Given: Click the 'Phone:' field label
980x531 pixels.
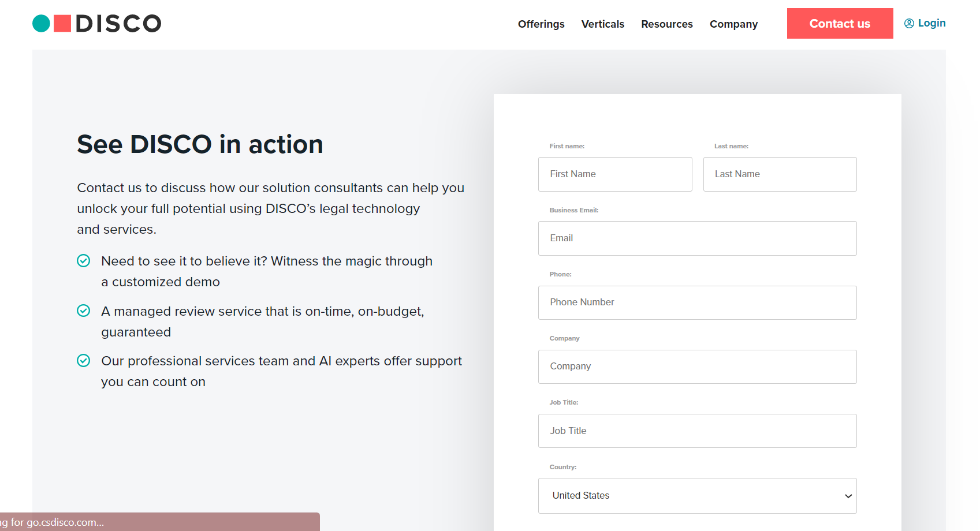Looking at the screenshot, I should (x=560, y=274).
